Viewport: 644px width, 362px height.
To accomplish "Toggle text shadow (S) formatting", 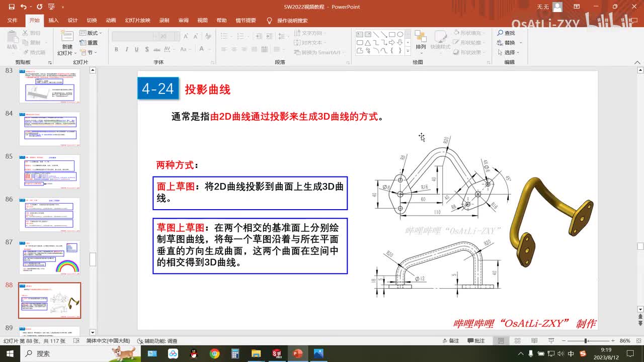I will [146, 49].
